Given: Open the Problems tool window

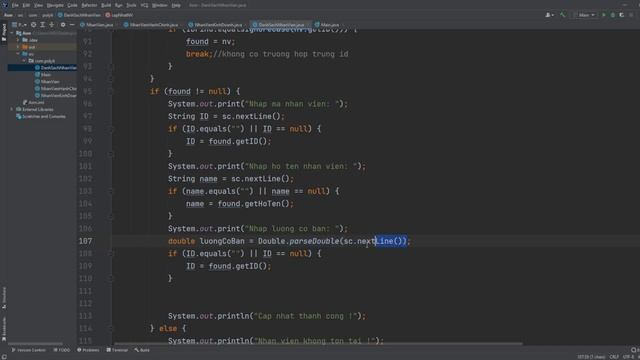Looking at the screenshot, I should [88, 350].
